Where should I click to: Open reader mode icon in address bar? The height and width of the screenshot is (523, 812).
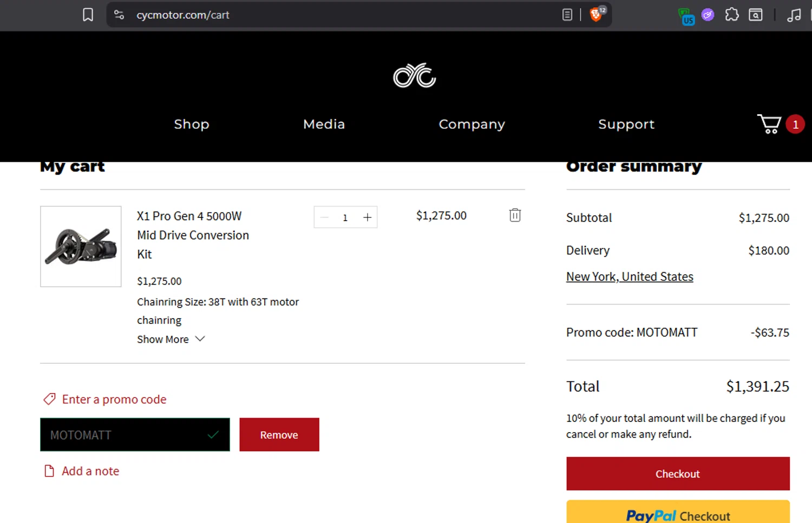coord(567,15)
